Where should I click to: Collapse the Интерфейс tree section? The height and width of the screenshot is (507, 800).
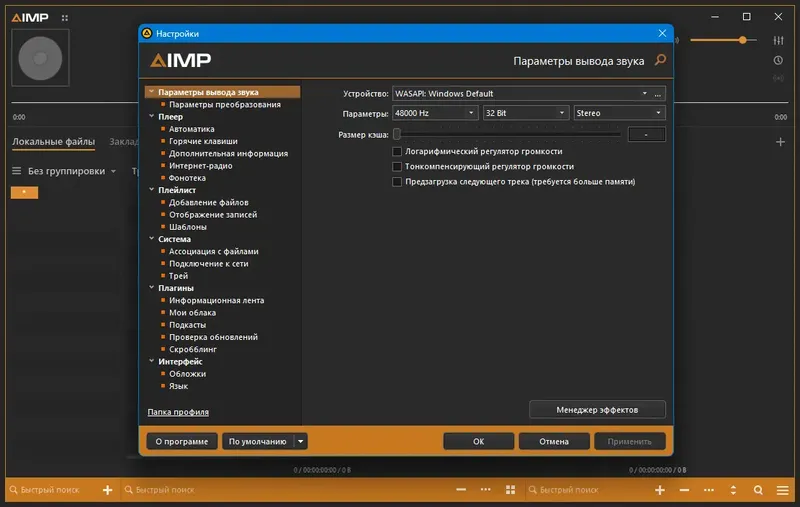coord(152,361)
